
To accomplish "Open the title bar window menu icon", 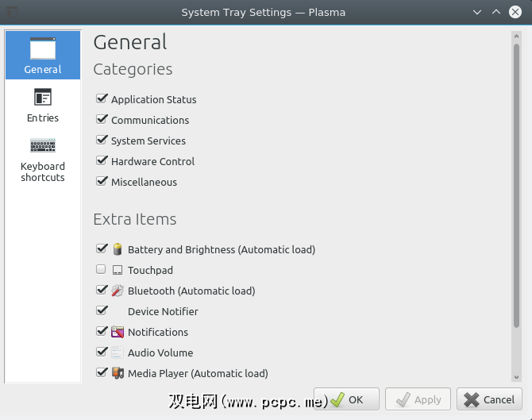I will pyautogui.click(x=10, y=12).
